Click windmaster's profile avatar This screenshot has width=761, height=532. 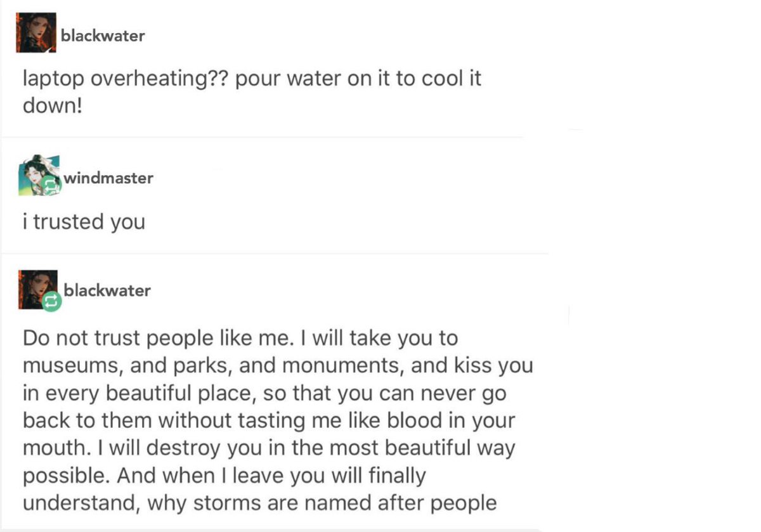[x=39, y=175]
